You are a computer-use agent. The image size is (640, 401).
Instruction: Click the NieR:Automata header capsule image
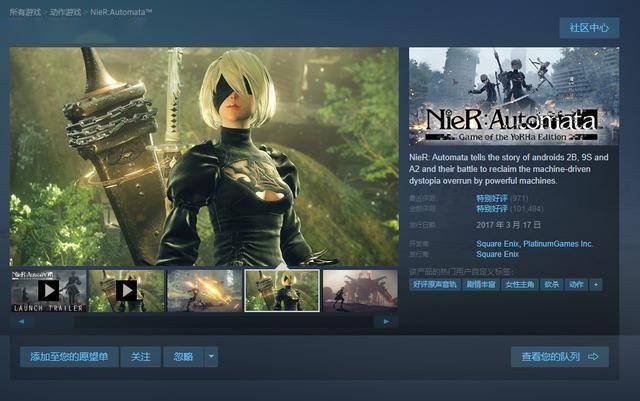514,96
